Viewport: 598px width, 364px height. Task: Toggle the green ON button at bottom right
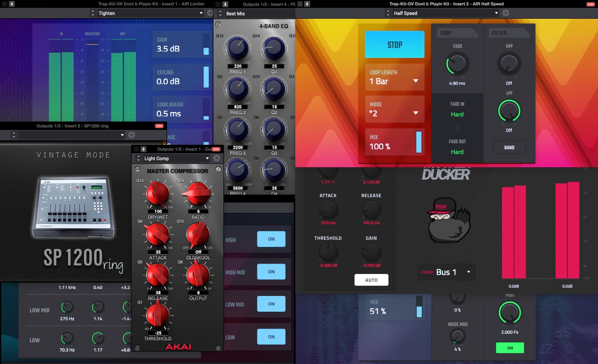(510, 348)
